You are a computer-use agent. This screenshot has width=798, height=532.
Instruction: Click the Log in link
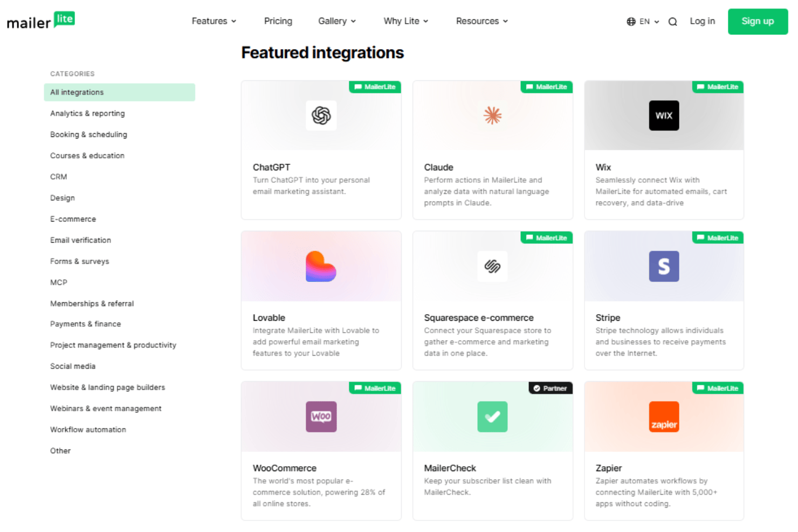pyautogui.click(x=702, y=21)
